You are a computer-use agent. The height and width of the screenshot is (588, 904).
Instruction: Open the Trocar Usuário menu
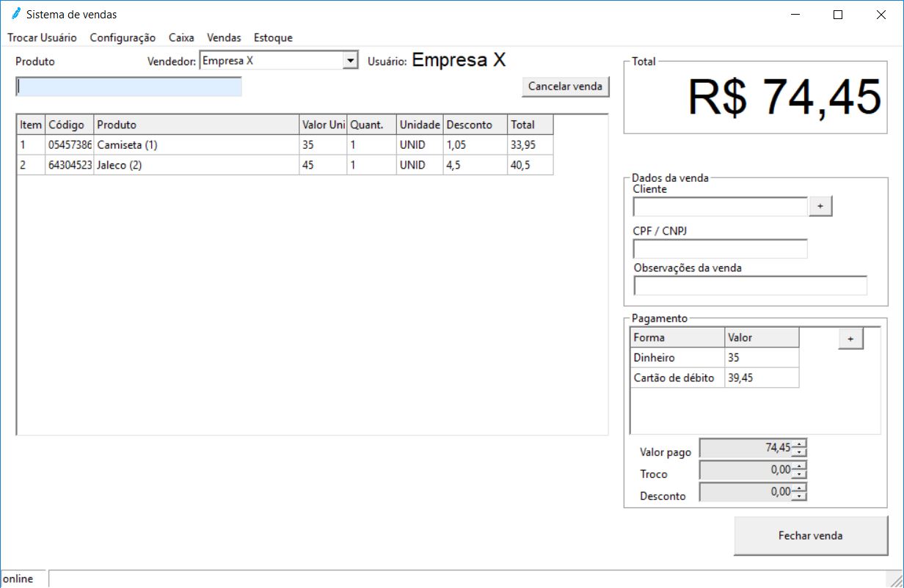pos(42,37)
